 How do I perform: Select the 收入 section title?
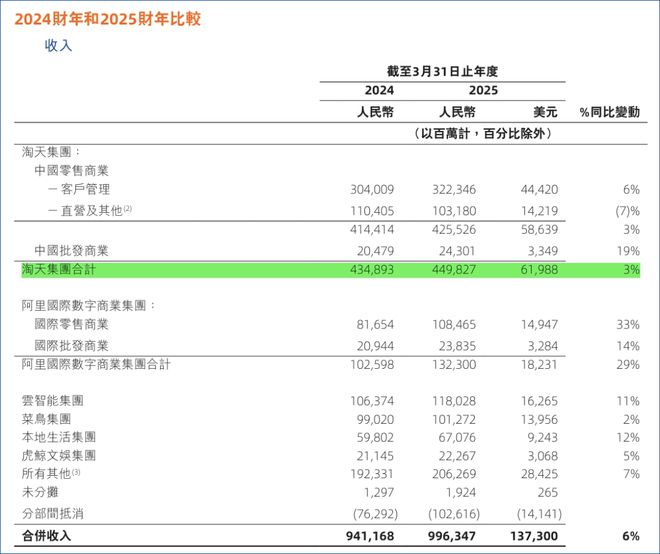pyautogui.click(x=59, y=45)
